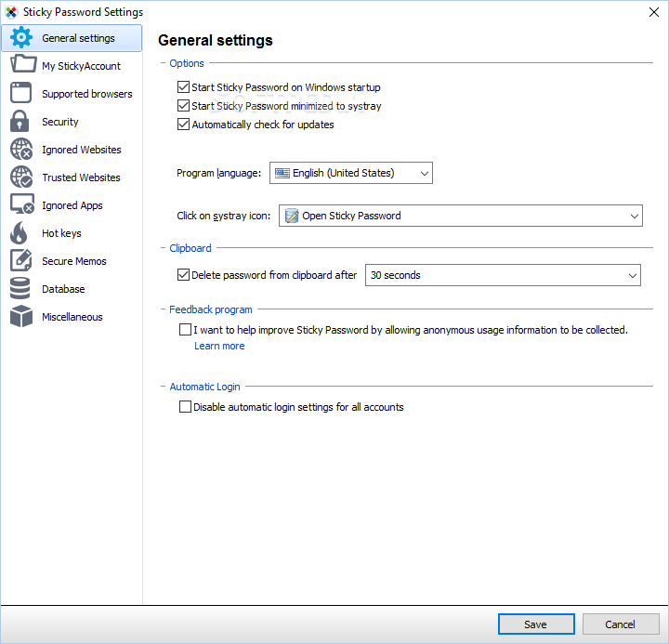Click the General settings heading text
Viewport: 669px width, 644px height.
point(216,40)
